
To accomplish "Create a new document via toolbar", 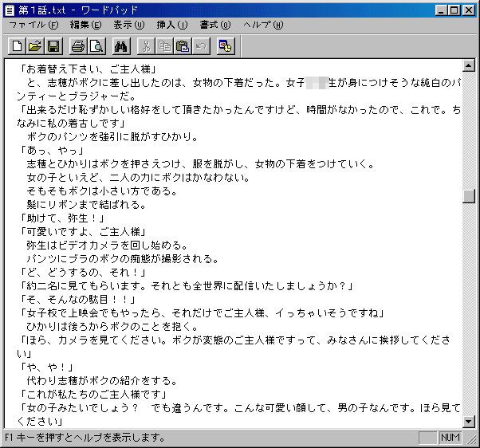I will coord(17,46).
